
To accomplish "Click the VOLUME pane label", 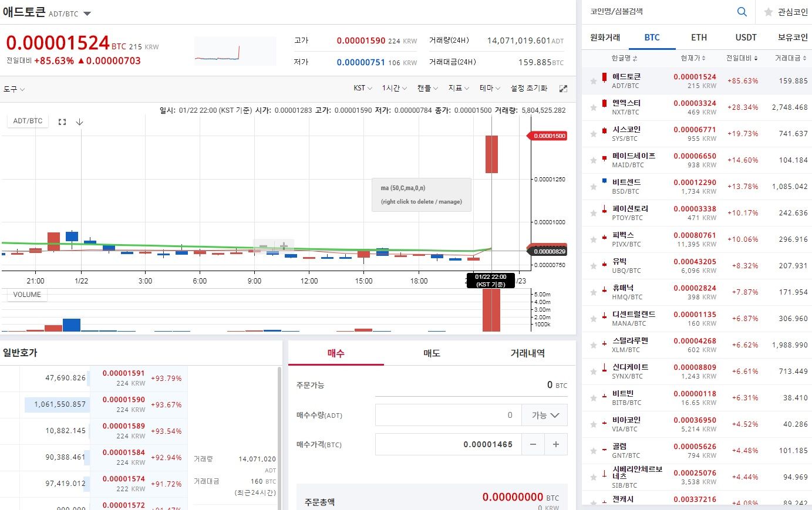I will point(27,295).
